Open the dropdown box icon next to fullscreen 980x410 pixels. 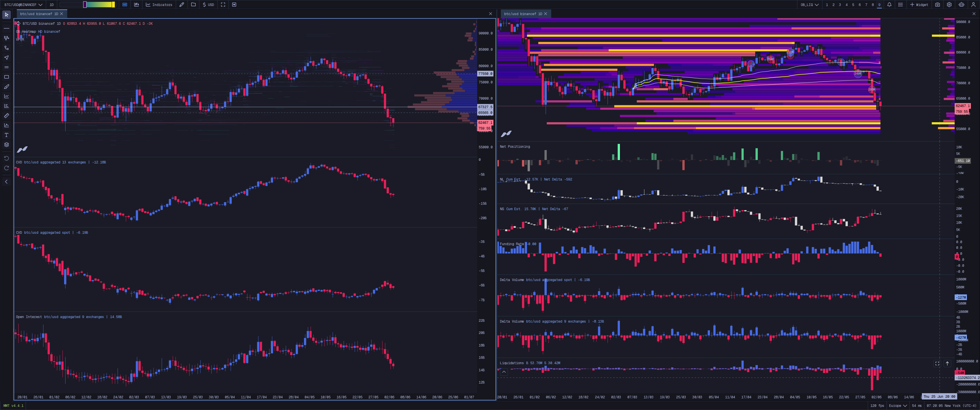[234, 5]
